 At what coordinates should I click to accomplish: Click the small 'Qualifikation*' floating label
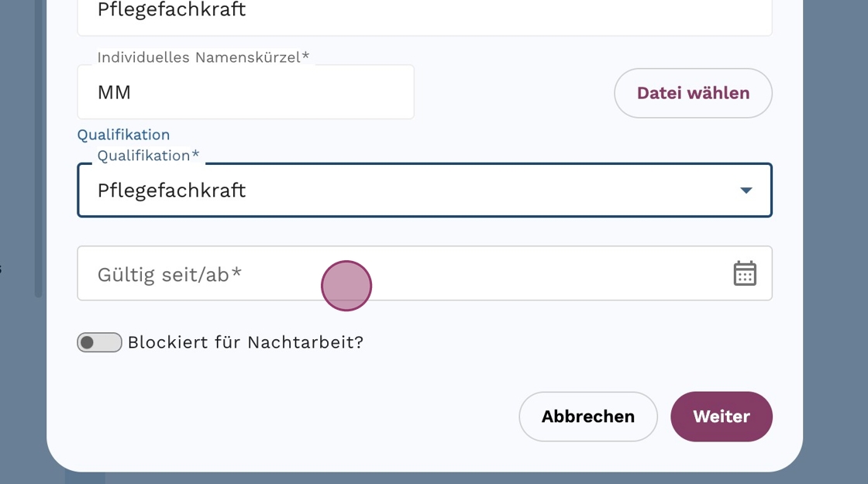point(148,156)
